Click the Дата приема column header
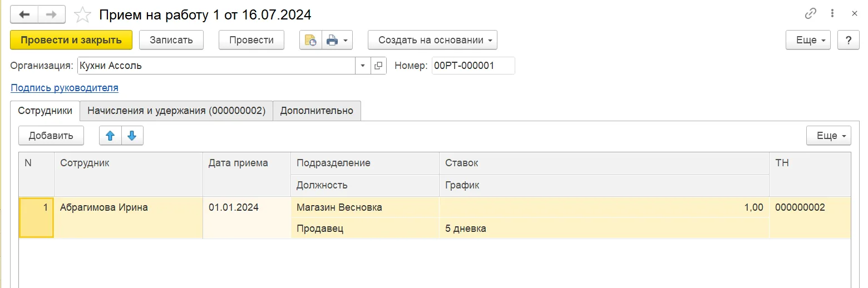868x288 pixels. coord(246,174)
